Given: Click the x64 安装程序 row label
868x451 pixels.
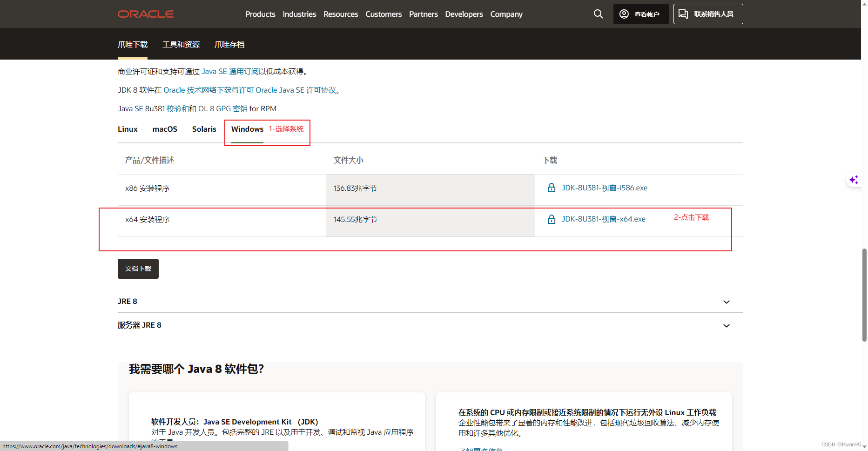Looking at the screenshot, I should pyautogui.click(x=147, y=219).
